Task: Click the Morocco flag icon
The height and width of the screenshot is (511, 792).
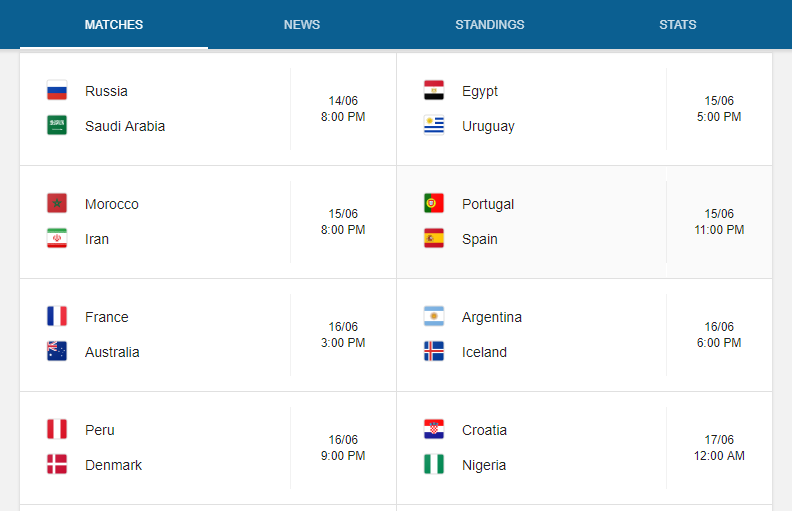Action: click(57, 204)
